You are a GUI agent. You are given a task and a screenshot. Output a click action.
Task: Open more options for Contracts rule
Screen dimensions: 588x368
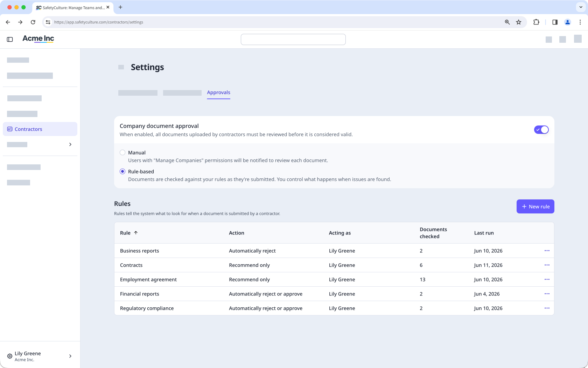[547, 265]
